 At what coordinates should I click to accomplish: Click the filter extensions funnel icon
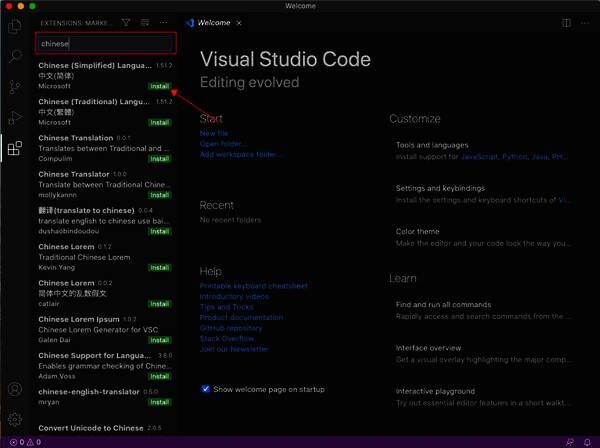[126, 22]
